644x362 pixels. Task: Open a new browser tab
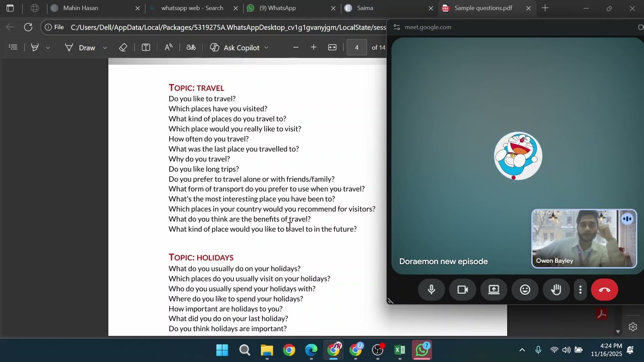(x=545, y=8)
